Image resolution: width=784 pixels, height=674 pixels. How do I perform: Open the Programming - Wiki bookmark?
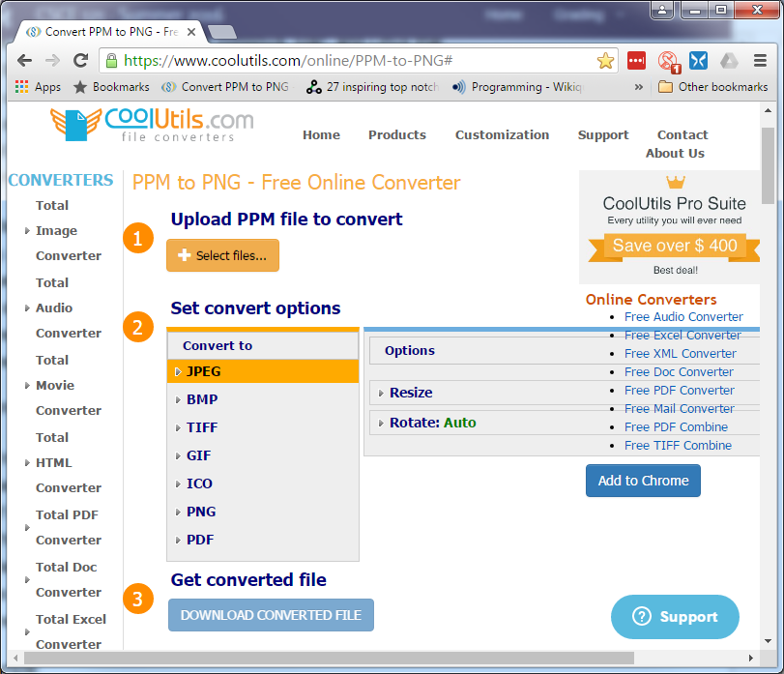[x=517, y=87]
